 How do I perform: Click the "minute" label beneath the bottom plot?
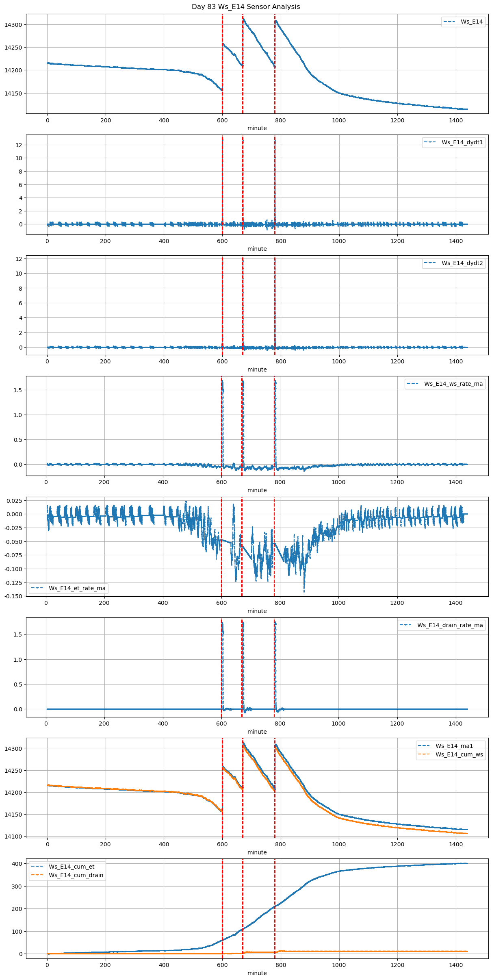(257, 973)
